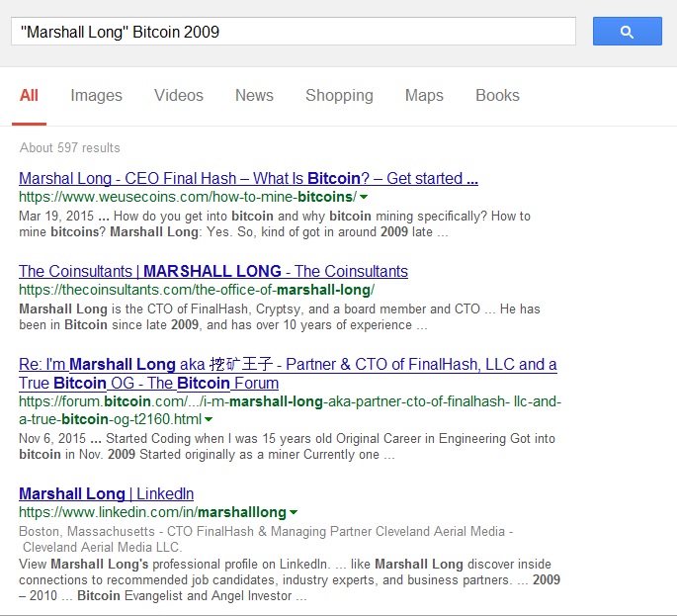Click the weusecoins.com how-to-mine-bitcoins URL
Image resolution: width=677 pixels, height=616 pixels.
[x=188, y=197]
